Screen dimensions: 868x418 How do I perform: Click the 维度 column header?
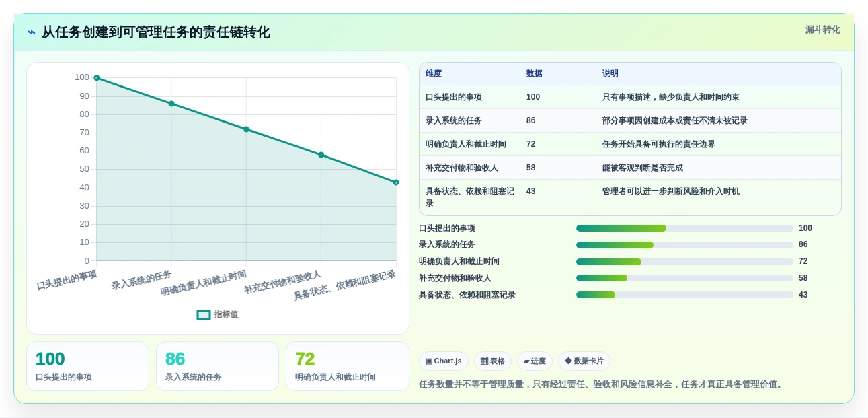point(434,74)
